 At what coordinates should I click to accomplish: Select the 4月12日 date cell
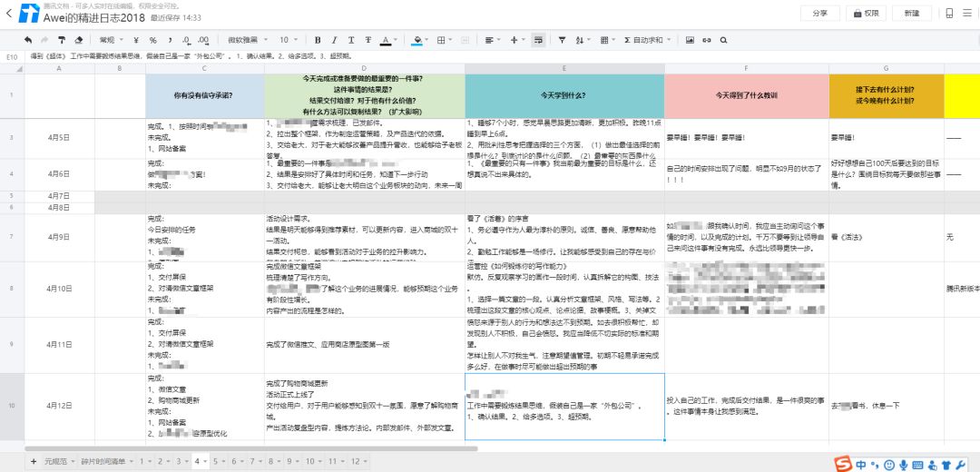(59, 407)
